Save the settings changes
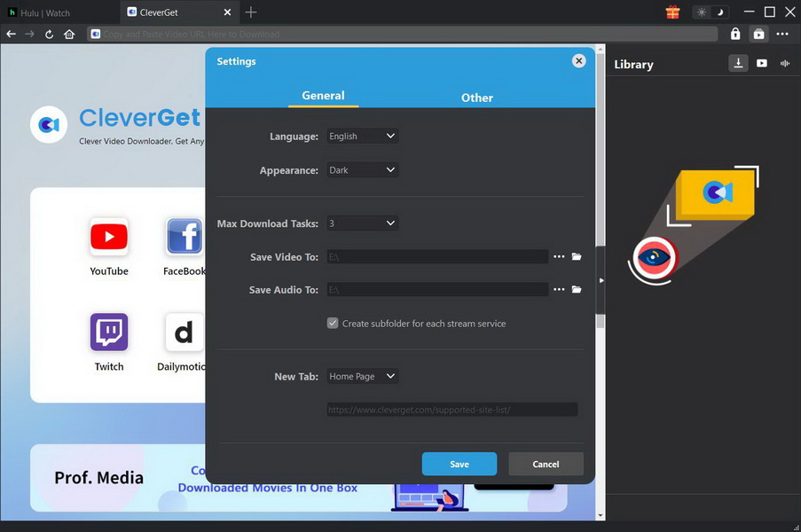801x532 pixels. click(x=459, y=464)
